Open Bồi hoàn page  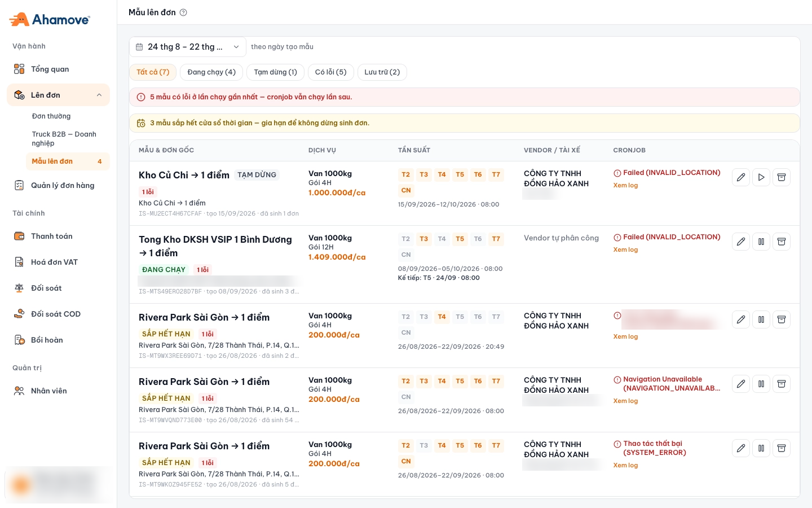58,340
